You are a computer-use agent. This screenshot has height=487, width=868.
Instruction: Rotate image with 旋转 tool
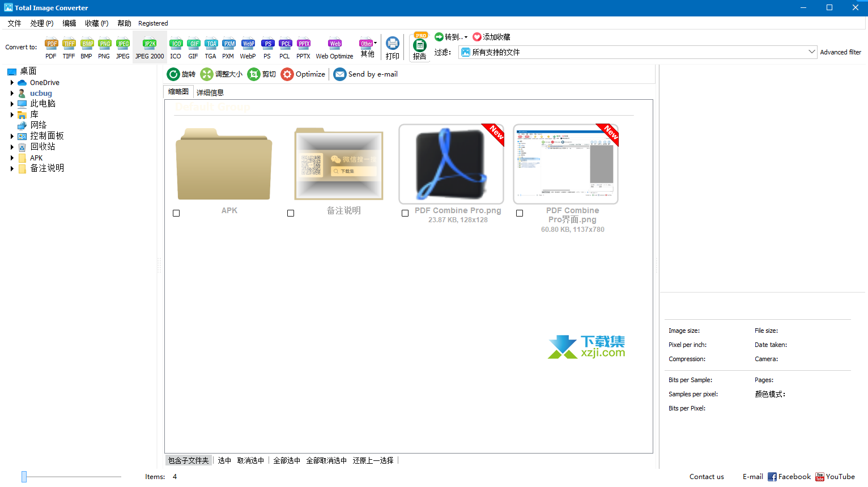[x=181, y=74]
